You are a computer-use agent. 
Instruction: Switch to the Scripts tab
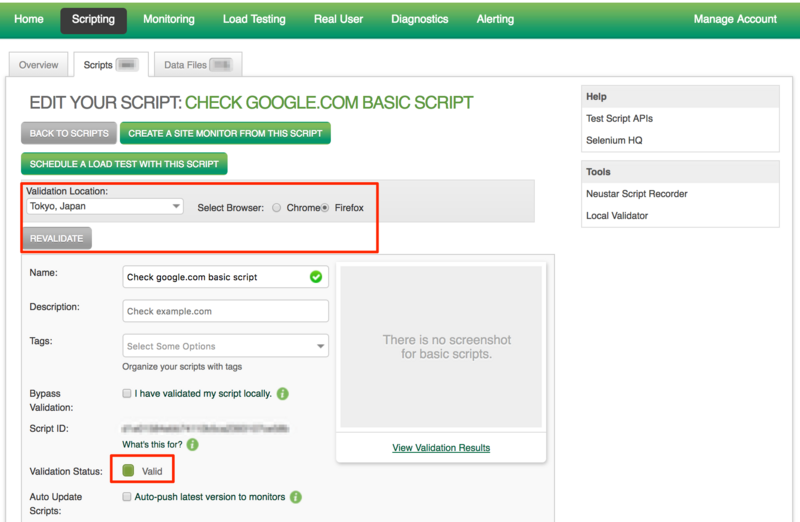pyautogui.click(x=111, y=65)
